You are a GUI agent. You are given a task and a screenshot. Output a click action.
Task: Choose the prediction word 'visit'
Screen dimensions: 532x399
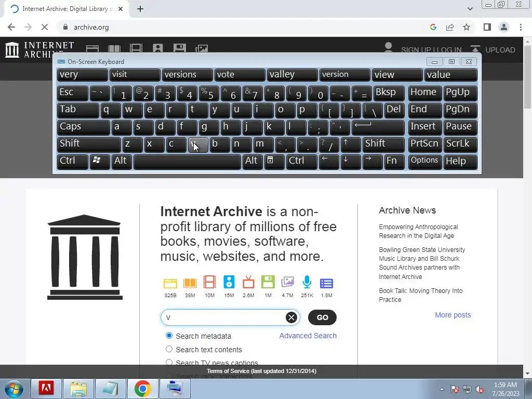tap(135, 75)
